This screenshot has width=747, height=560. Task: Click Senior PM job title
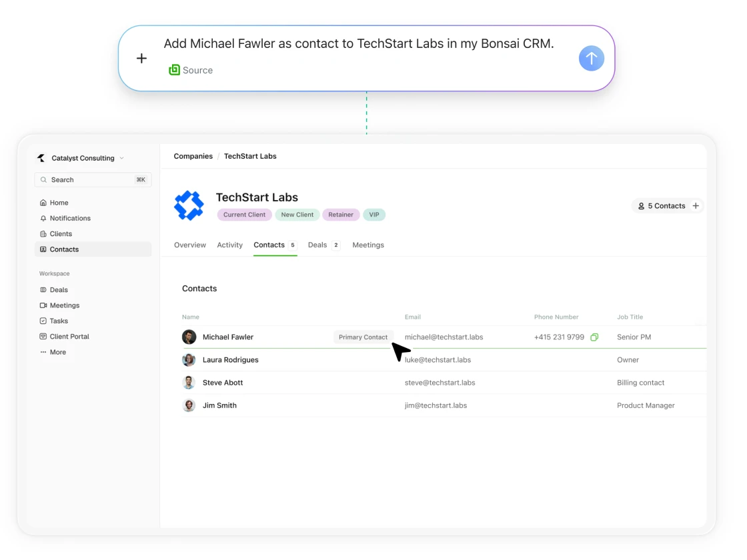click(634, 337)
